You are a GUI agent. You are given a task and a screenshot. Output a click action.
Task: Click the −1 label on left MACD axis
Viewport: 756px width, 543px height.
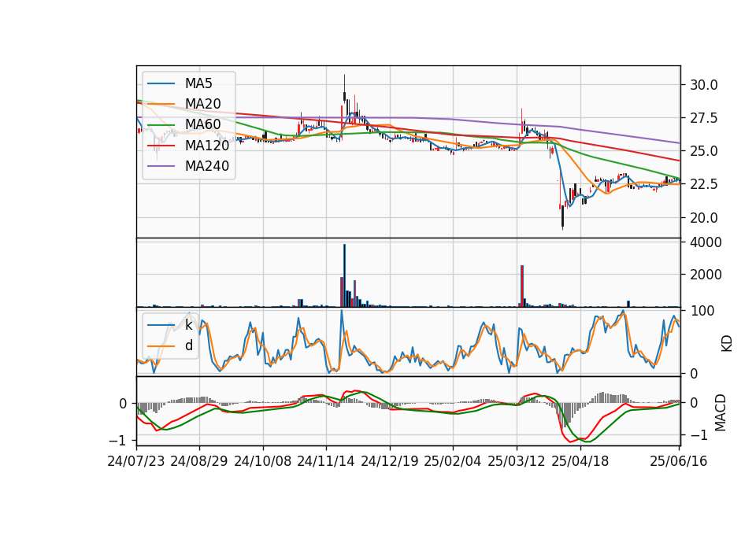tap(117, 441)
